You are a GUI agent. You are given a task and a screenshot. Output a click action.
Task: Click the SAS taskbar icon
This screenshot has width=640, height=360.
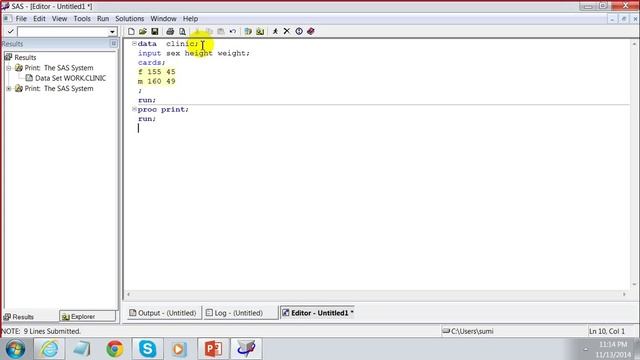coord(246,349)
